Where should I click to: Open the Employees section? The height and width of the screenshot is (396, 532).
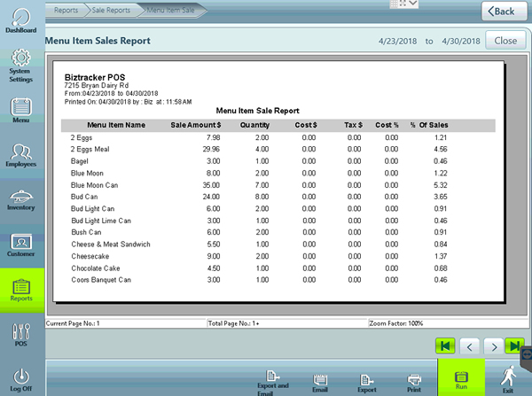coord(21,155)
